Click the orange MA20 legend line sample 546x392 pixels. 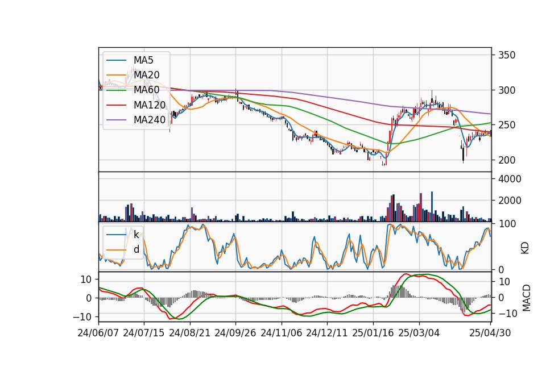pyautogui.click(x=116, y=75)
